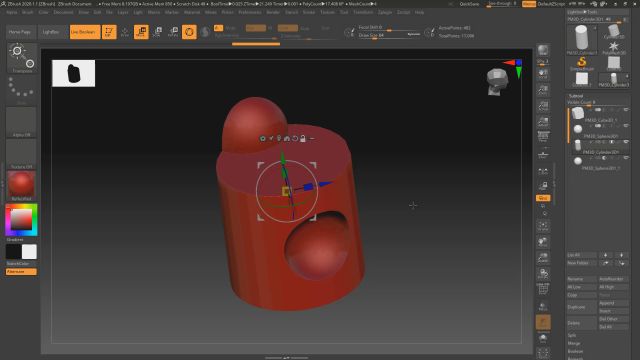This screenshot has height=360, width=640.
Task: Click the Rotate view icon on right shelf
Action: click(543, 273)
